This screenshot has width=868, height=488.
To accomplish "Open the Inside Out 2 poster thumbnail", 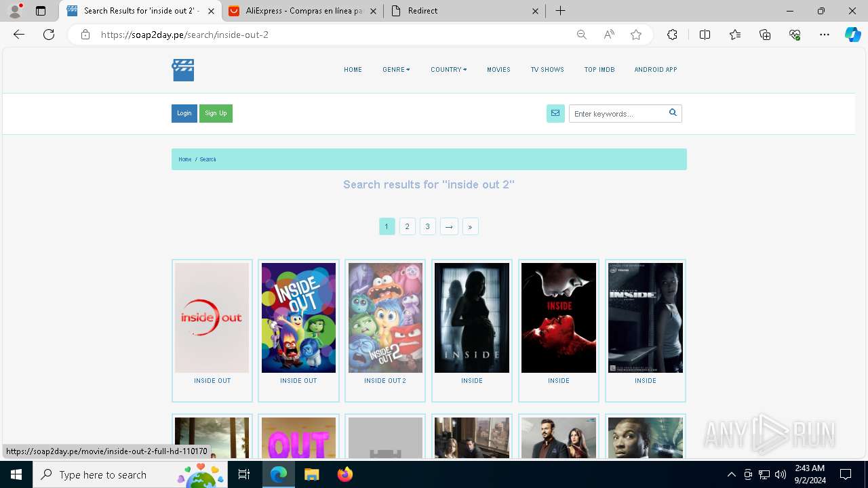I will [x=385, y=318].
